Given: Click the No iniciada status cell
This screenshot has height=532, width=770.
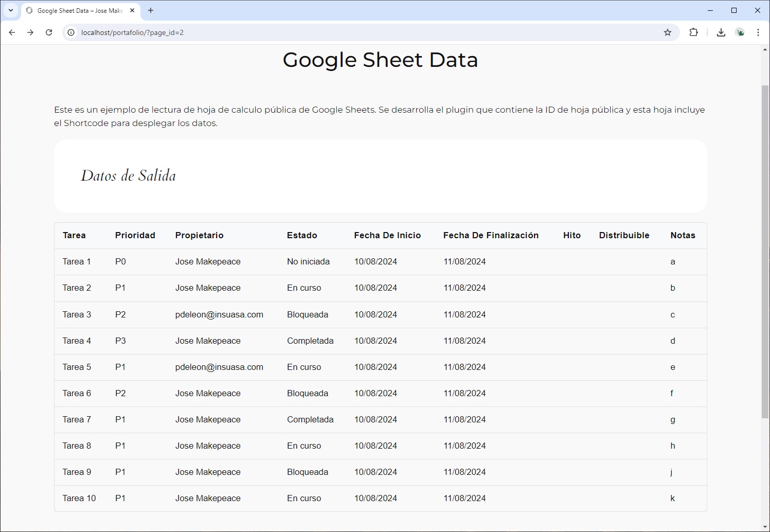Looking at the screenshot, I should click(x=308, y=261).
